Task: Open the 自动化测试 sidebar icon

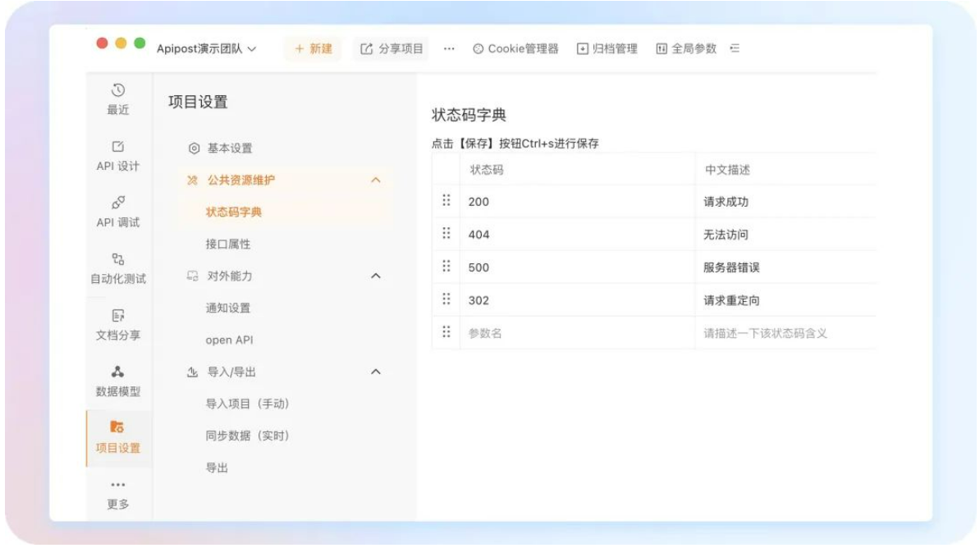Action: (118, 258)
